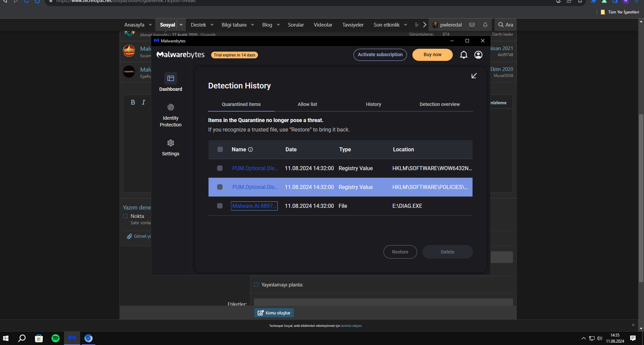644x345 pixels.
Task: Expand the Son etkinlik dropdown arrow
Action: coord(406,25)
